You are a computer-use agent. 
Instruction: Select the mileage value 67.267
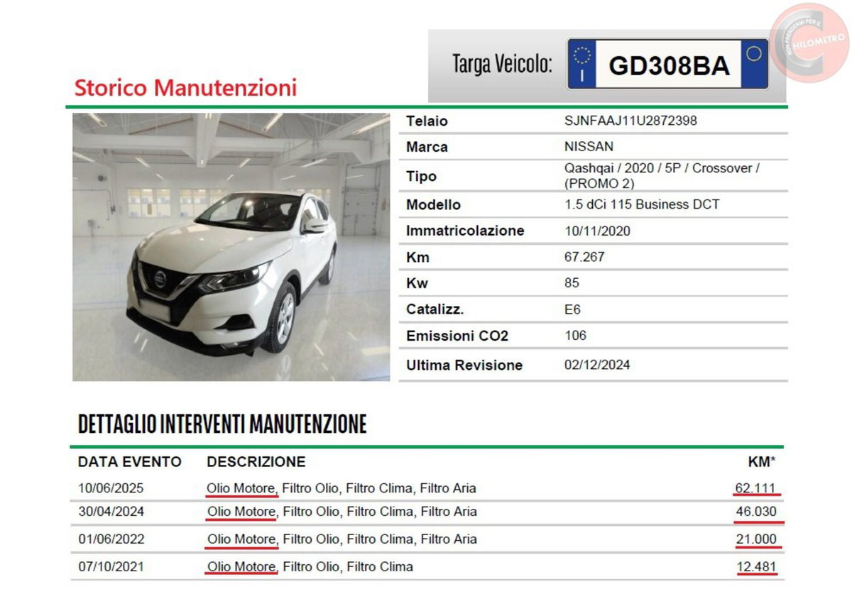tap(584, 257)
